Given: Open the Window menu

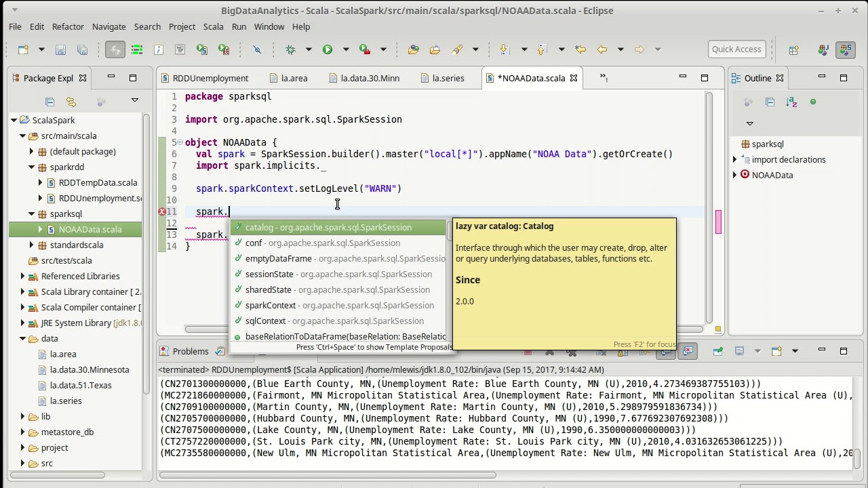Looking at the screenshot, I should tap(269, 26).
